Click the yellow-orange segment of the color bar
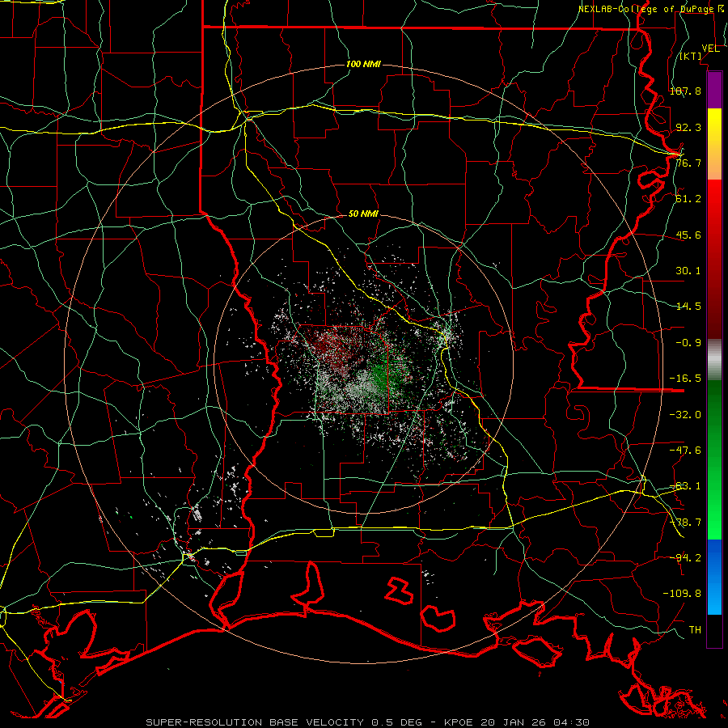The width and height of the screenshot is (728, 728). click(x=714, y=144)
